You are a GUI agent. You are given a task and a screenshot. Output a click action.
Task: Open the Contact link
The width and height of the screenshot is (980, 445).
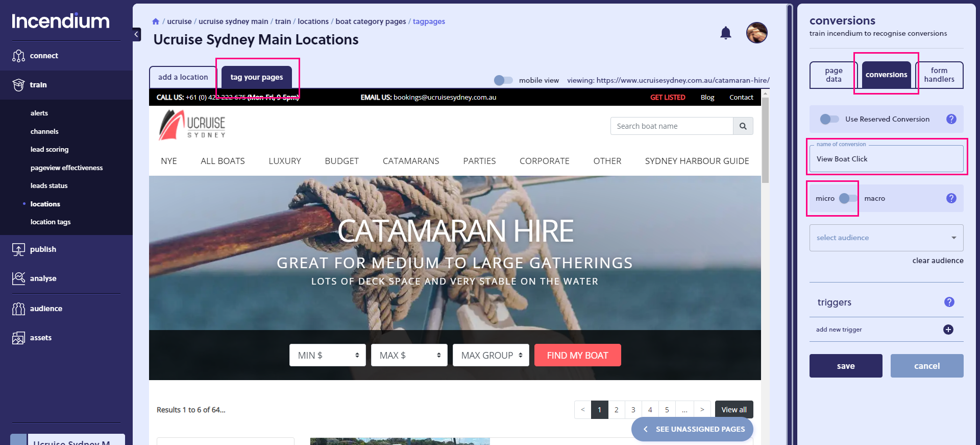pyautogui.click(x=741, y=98)
